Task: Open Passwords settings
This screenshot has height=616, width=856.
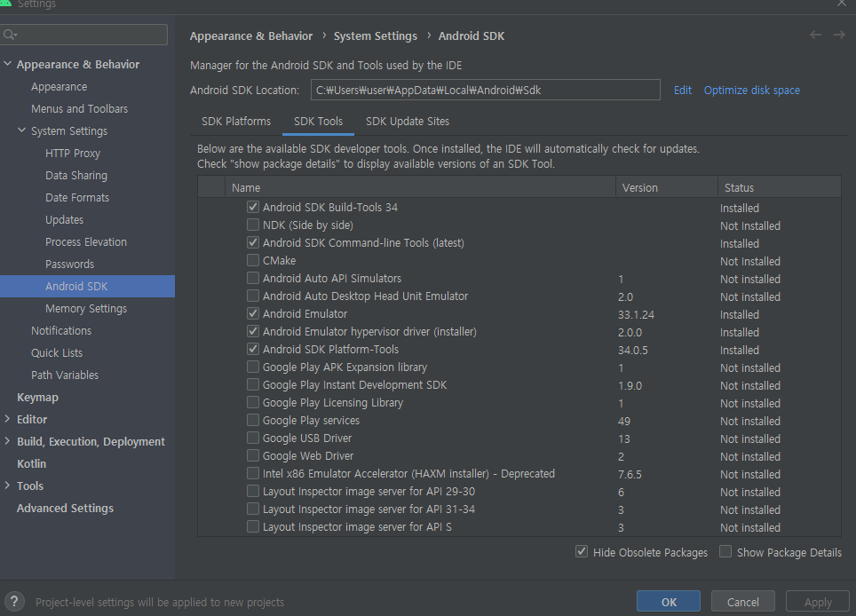Action: (x=69, y=265)
